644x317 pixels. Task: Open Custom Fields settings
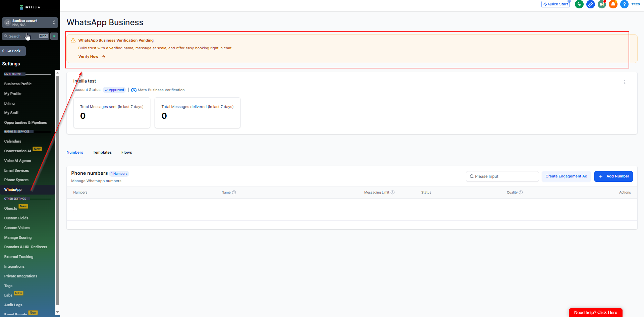(x=16, y=218)
